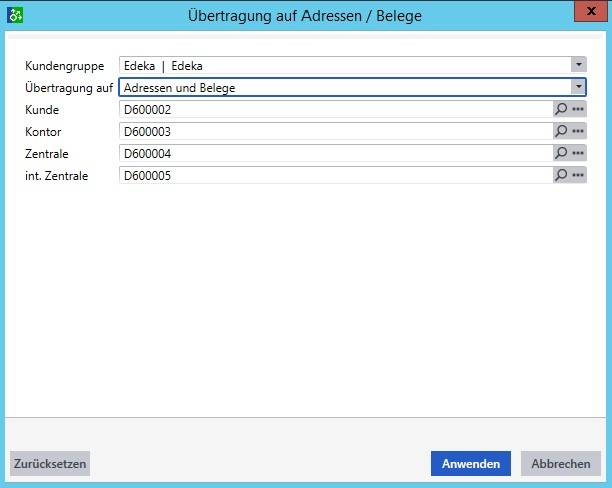Click into the Kontor field with D600003
The image size is (612, 488).
coord(335,131)
